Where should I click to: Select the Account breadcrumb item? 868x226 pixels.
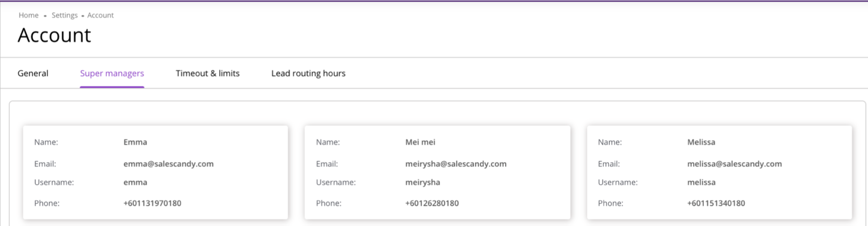pyautogui.click(x=100, y=15)
